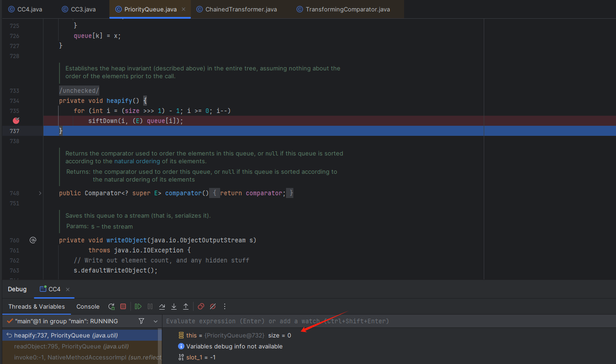Viewport: 616px width, 364px height.
Task: Click the thread filter funnel icon
Action: tap(141, 321)
